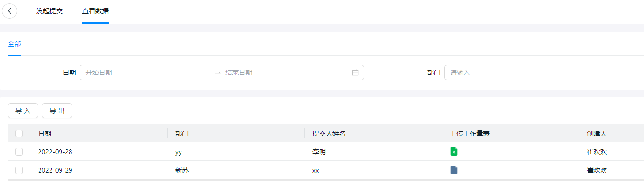Click the 导出 button
The height and width of the screenshot is (188, 644).
pyautogui.click(x=57, y=111)
